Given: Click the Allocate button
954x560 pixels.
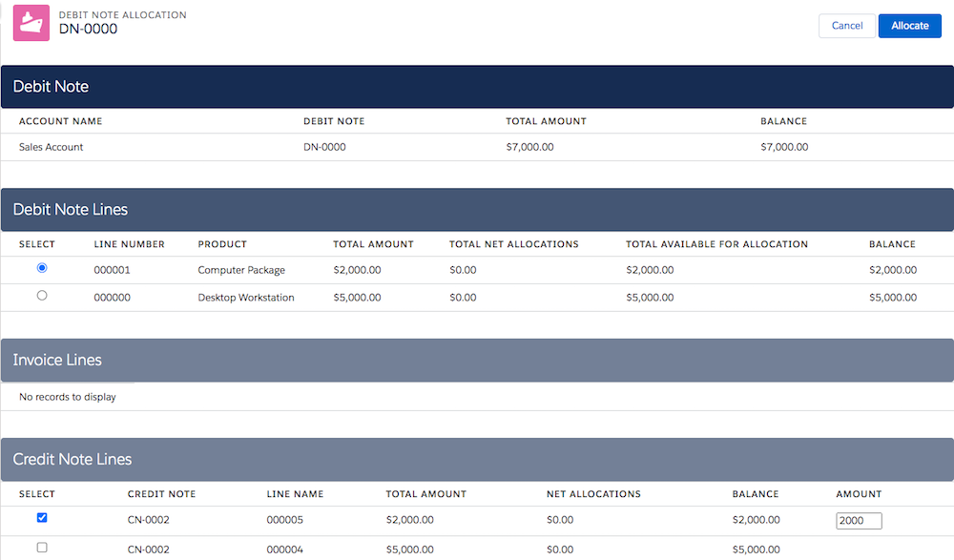Looking at the screenshot, I should (x=909, y=26).
